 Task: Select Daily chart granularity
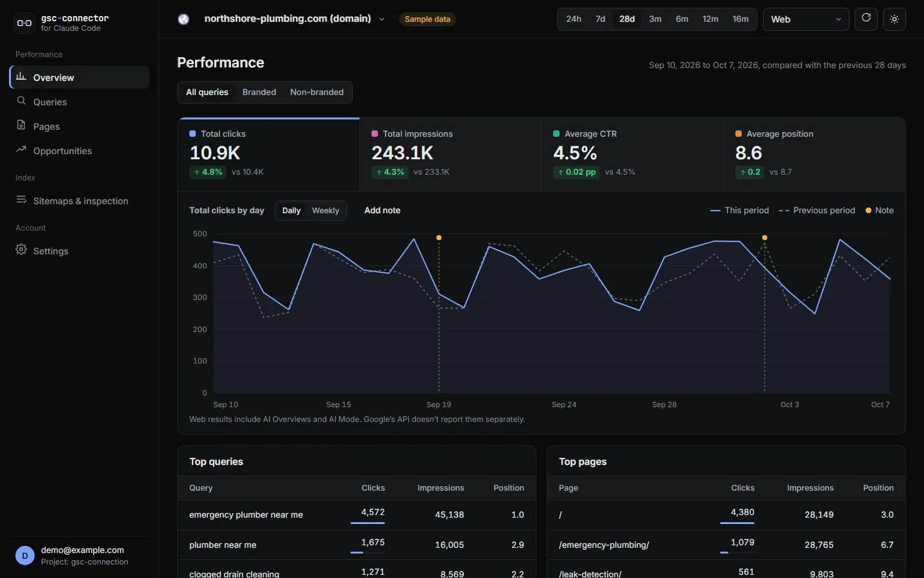pyautogui.click(x=291, y=211)
